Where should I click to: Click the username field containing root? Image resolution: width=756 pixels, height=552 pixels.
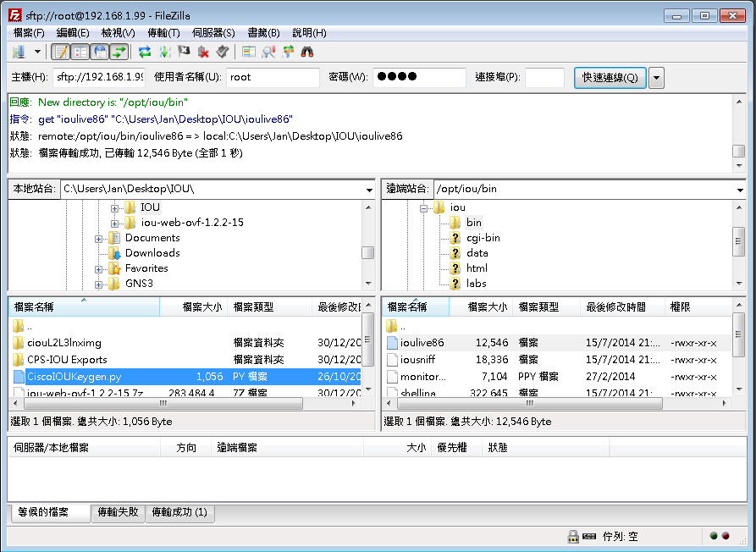click(273, 77)
